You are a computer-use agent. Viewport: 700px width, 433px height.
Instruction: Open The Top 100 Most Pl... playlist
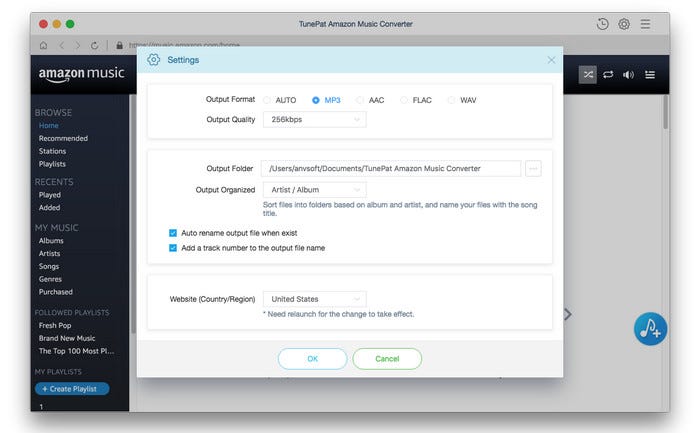(76, 351)
